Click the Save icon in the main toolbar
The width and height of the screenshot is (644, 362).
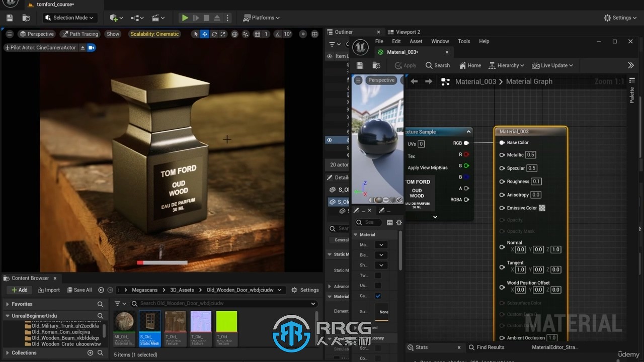10,18
